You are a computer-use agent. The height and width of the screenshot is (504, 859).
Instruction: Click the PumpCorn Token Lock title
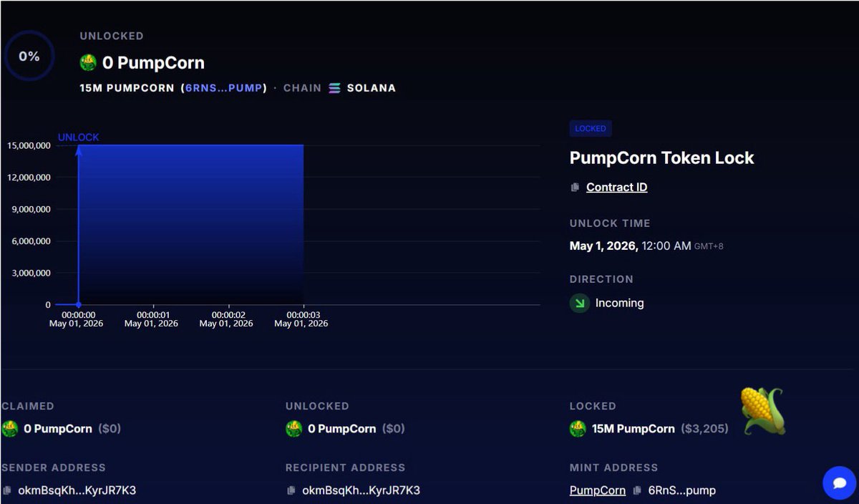point(661,157)
